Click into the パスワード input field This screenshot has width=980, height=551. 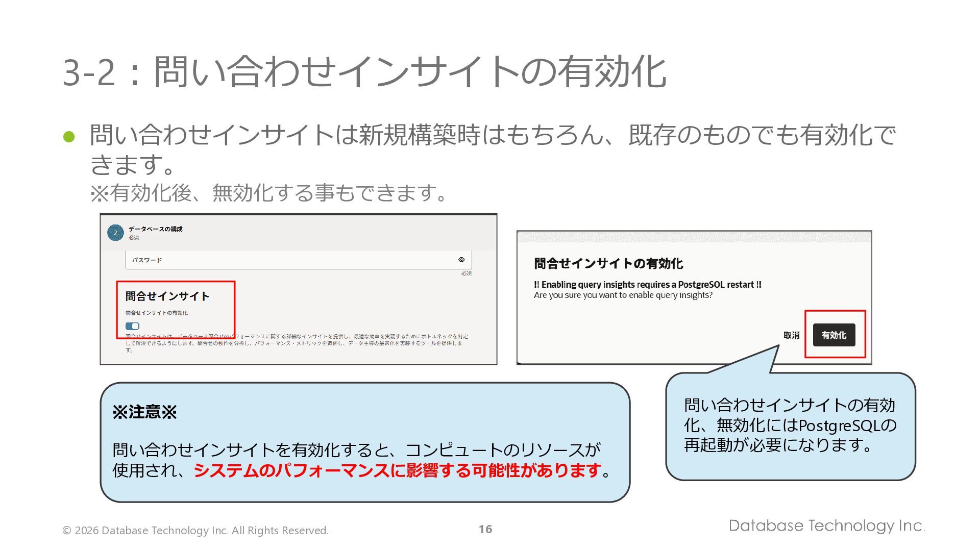(299, 260)
